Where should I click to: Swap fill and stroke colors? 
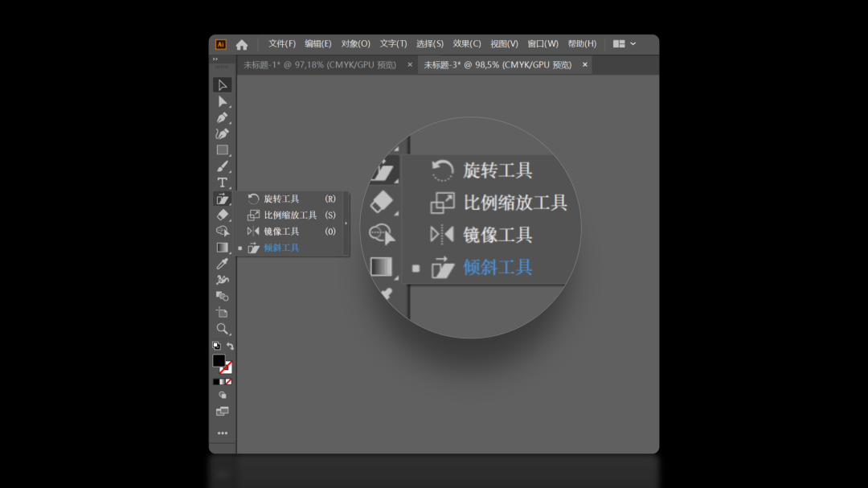tap(230, 346)
